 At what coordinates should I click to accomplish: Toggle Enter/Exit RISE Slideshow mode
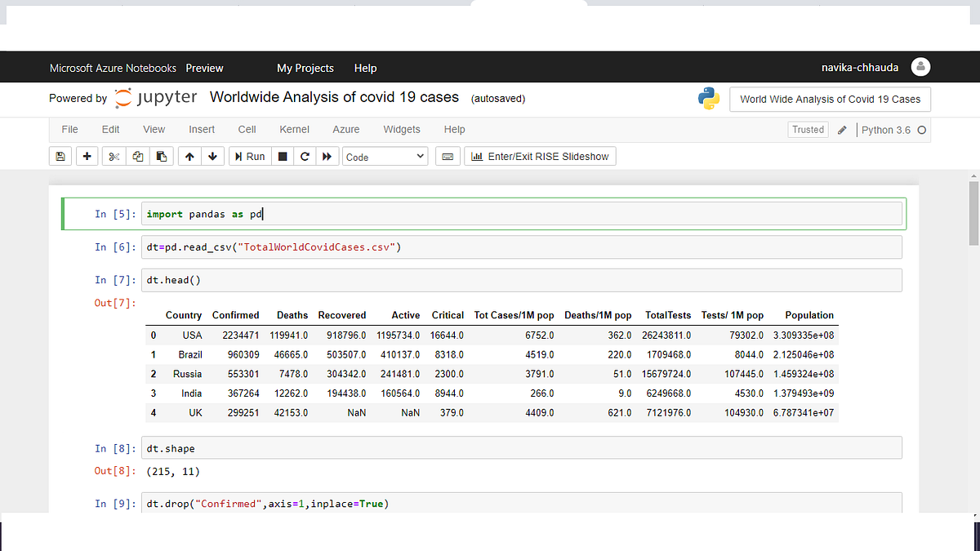pyautogui.click(x=540, y=155)
